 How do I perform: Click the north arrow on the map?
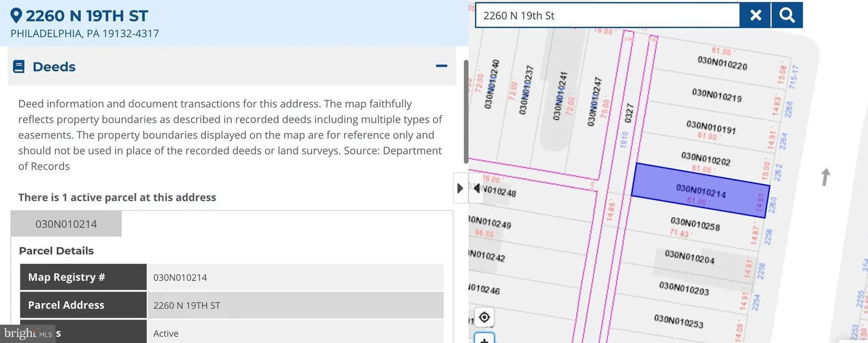coord(824,177)
